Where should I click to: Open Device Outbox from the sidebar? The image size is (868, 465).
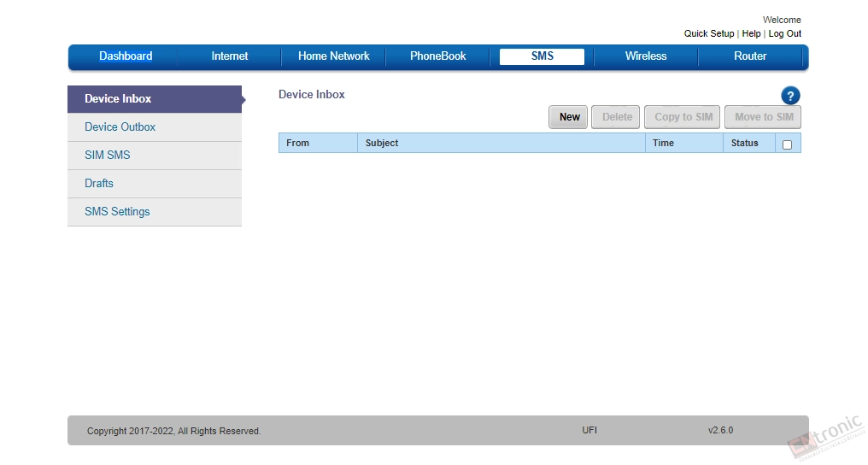(x=155, y=127)
